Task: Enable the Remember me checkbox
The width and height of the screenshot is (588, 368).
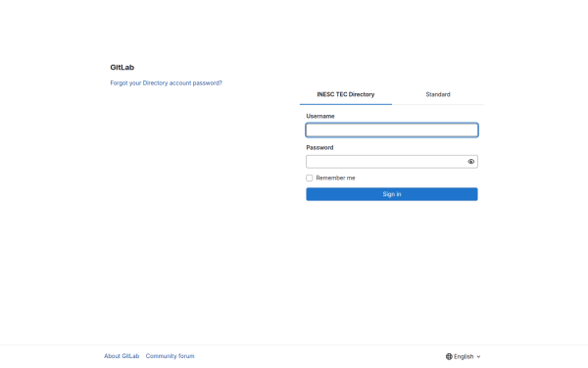Action: (x=310, y=178)
